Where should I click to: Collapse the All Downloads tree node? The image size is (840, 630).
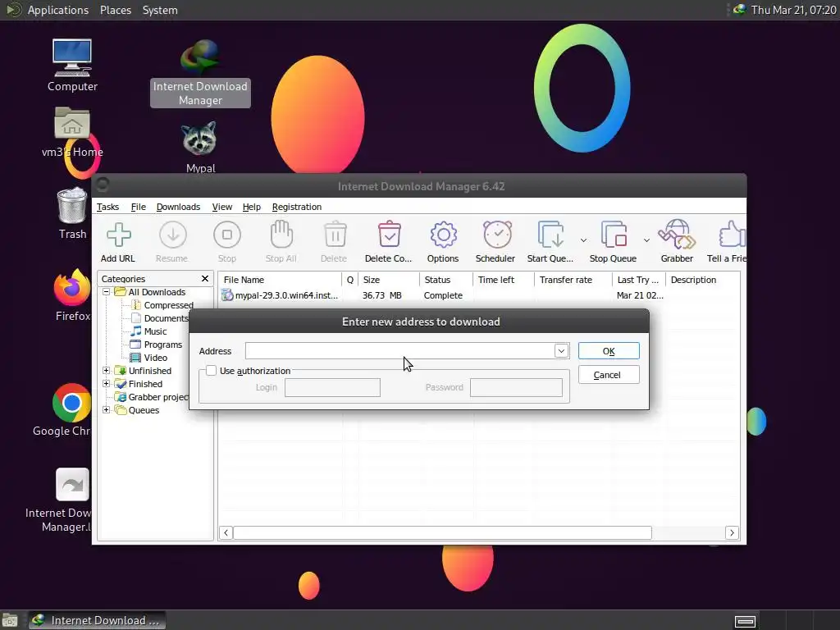pyautogui.click(x=106, y=292)
